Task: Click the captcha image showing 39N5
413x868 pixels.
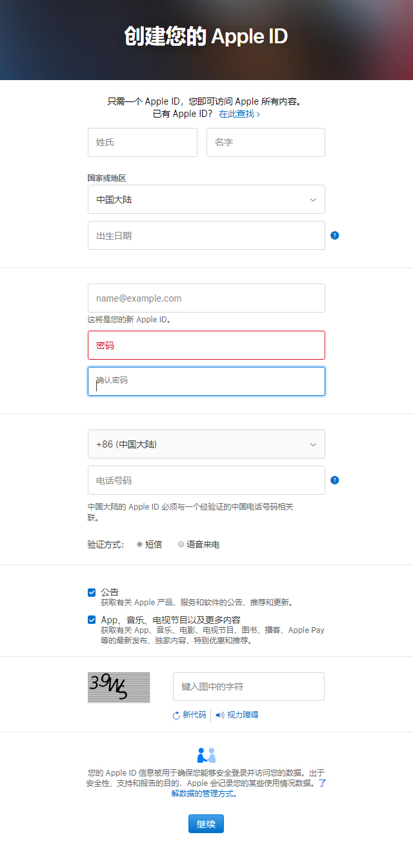Action: tap(119, 687)
